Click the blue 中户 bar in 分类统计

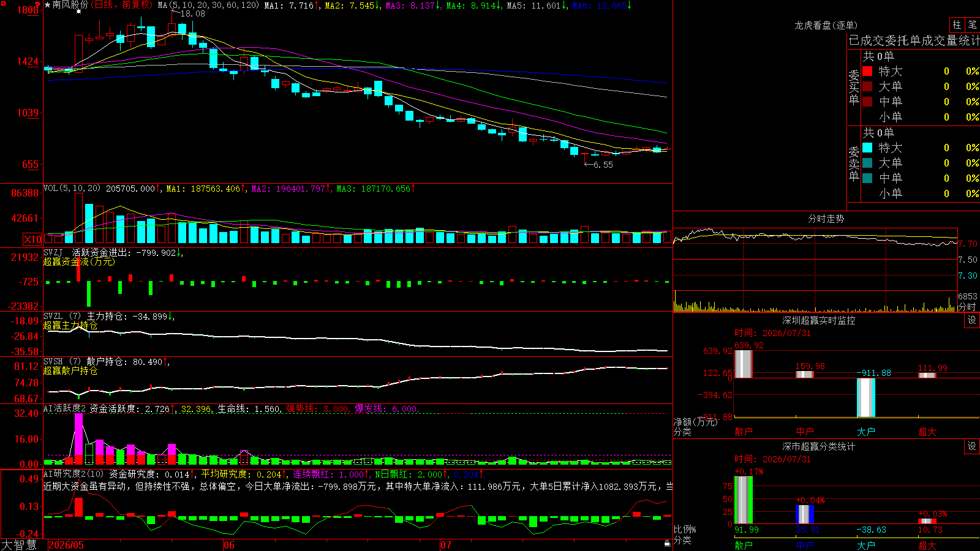[805, 514]
